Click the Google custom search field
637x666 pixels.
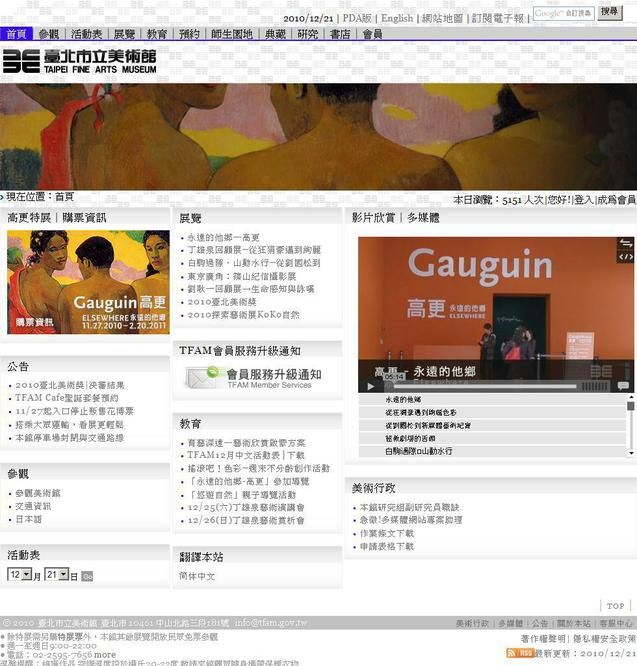[x=563, y=13]
